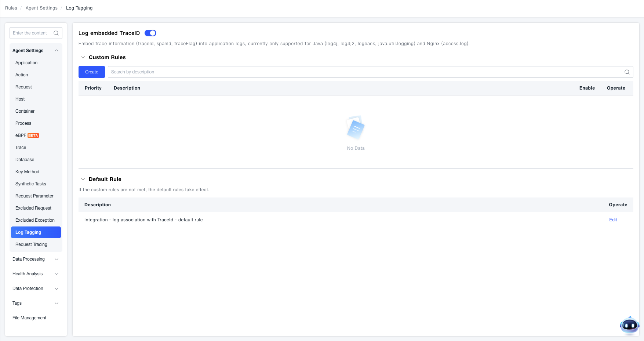Click the search magnifier icon in the sidebar
This screenshot has height=341, width=644.
click(56, 33)
